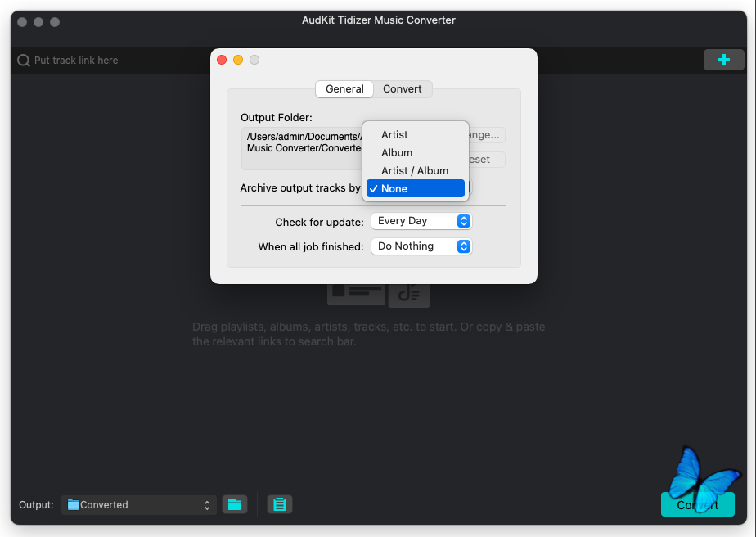Click the music note placeholder icon
The image size is (756, 537).
pos(409,293)
